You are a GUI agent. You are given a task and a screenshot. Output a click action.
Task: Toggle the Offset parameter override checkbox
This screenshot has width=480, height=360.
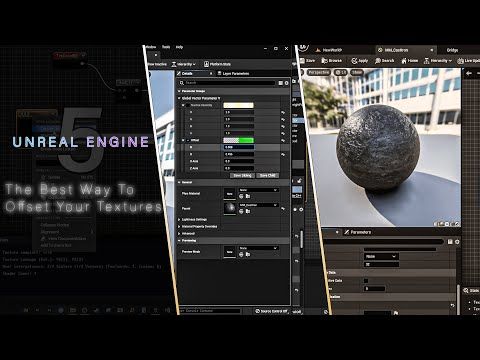coord(188,140)
